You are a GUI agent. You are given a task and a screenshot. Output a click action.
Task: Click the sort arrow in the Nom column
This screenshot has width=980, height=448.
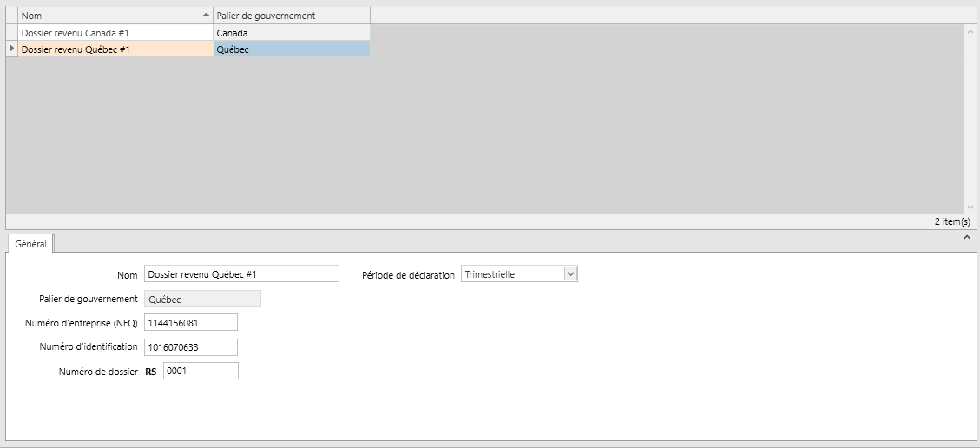pos(206,15)
